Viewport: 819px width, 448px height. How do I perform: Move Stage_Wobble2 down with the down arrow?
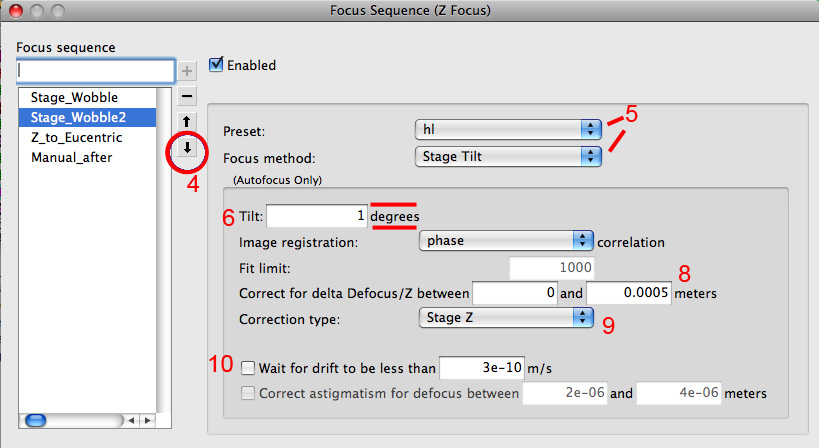(x=187, y=148)
